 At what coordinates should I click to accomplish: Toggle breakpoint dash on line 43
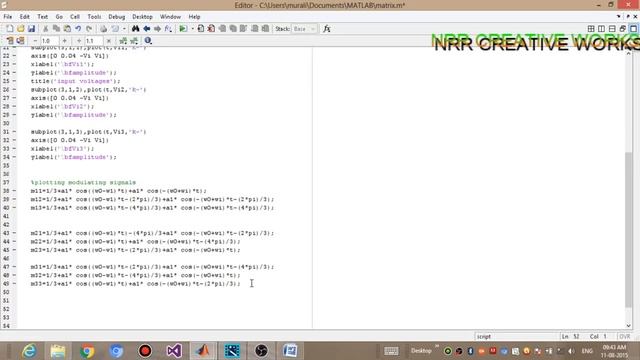pos(14,233)
